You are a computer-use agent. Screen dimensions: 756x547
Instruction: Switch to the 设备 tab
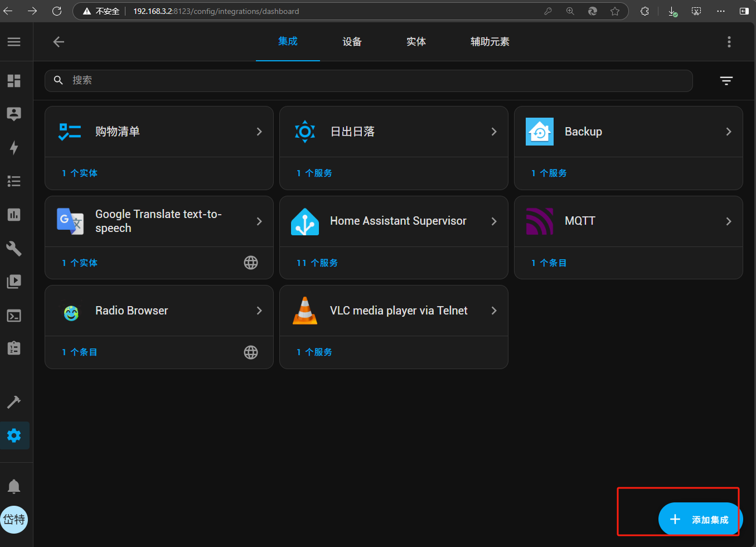(352, 42)
